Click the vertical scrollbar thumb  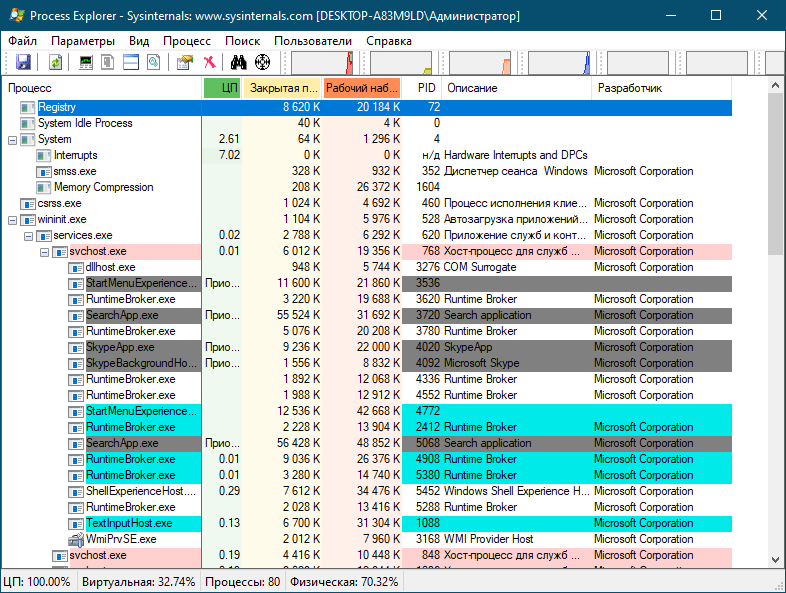(775, 174)
